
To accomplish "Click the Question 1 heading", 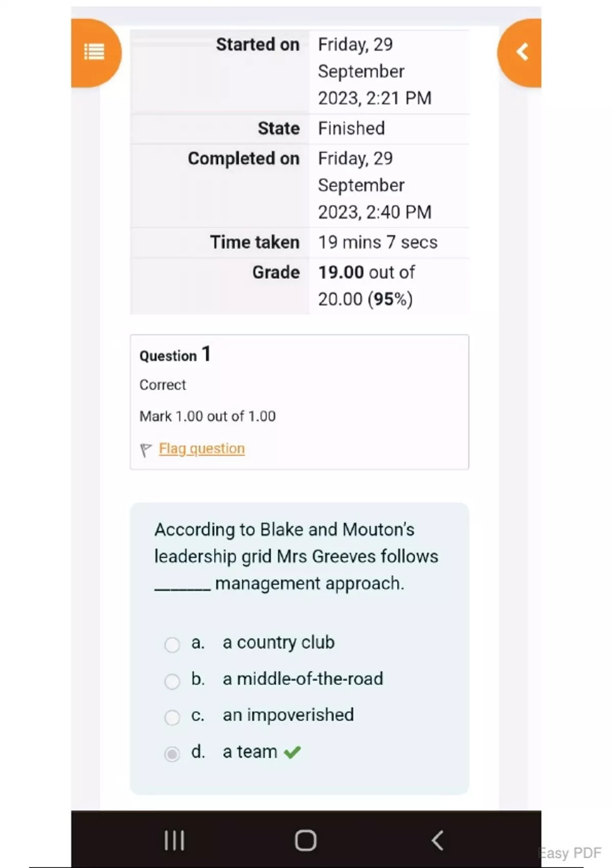I will pos(175,354).
